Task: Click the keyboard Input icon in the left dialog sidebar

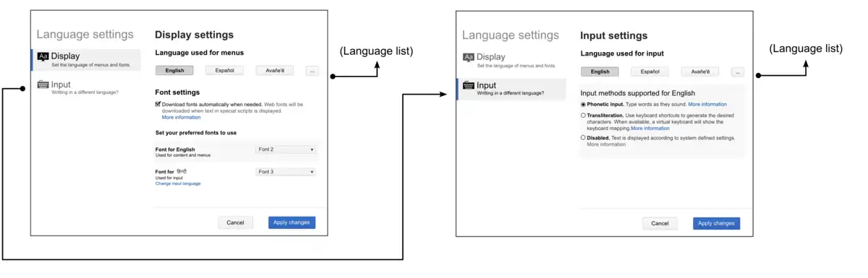Action: (43, 84)
